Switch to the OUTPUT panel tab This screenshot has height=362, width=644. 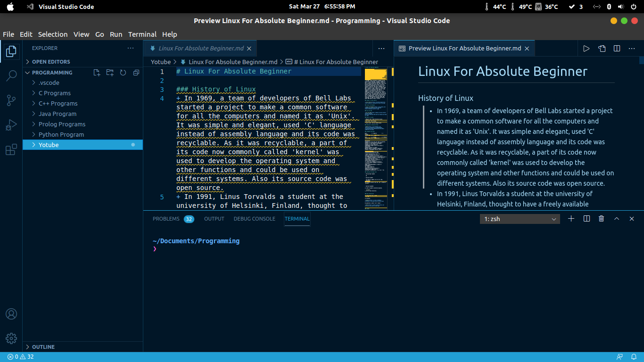click(214, 219)
